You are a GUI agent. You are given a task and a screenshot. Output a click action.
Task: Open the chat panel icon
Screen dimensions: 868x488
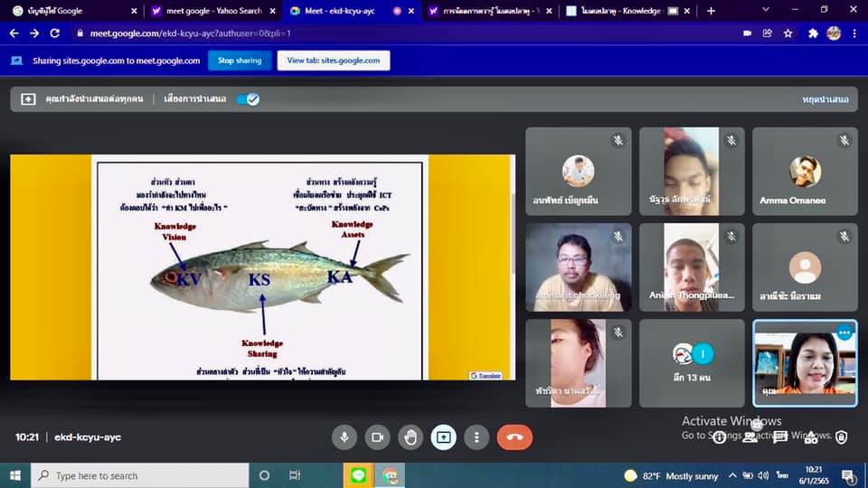780,437
